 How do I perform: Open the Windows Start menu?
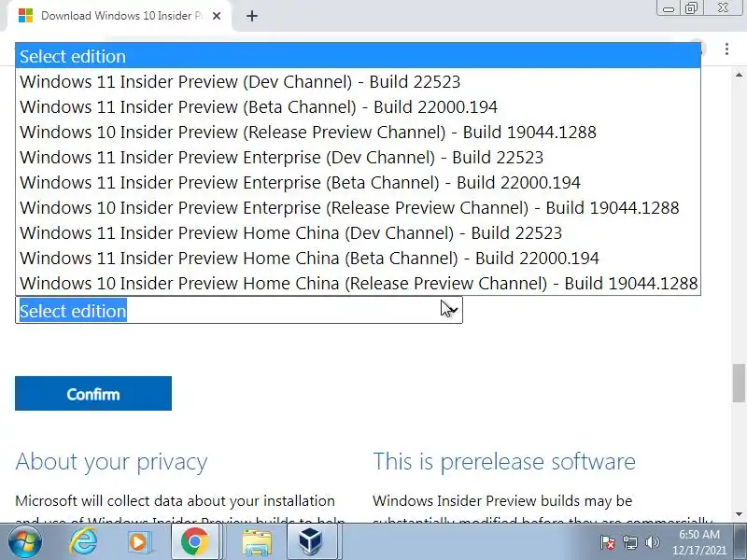tap(24, 542)
